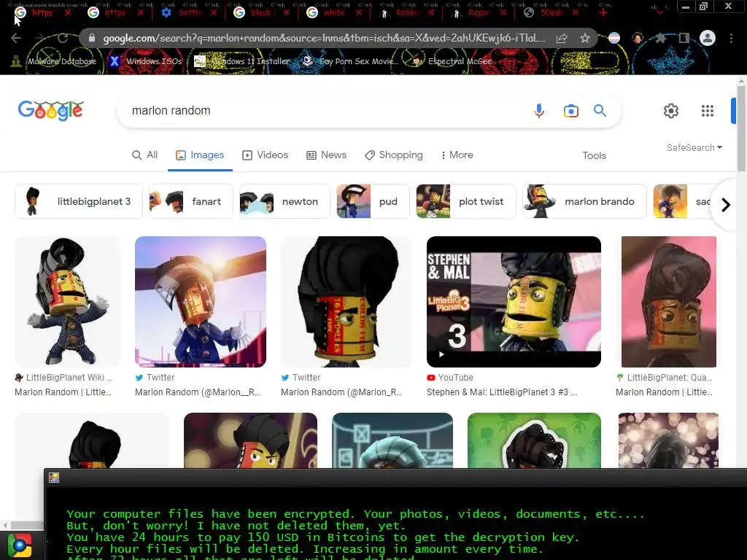This screenshot has width=747, height=560.
Task: Open the blue-sky Twitter Marlon Random image
Action: click(x=201, y=302)
